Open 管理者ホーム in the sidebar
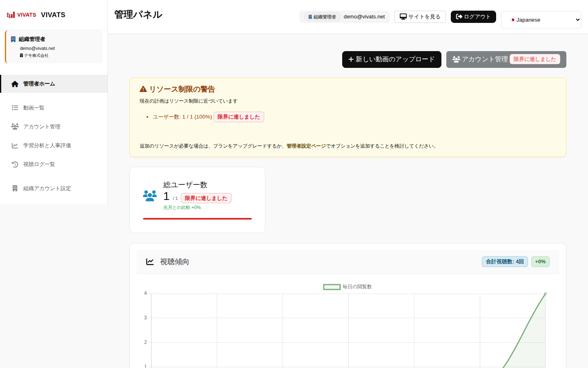Image resolution: width=588 pixels, height=368 pixels. pos(54,84)
